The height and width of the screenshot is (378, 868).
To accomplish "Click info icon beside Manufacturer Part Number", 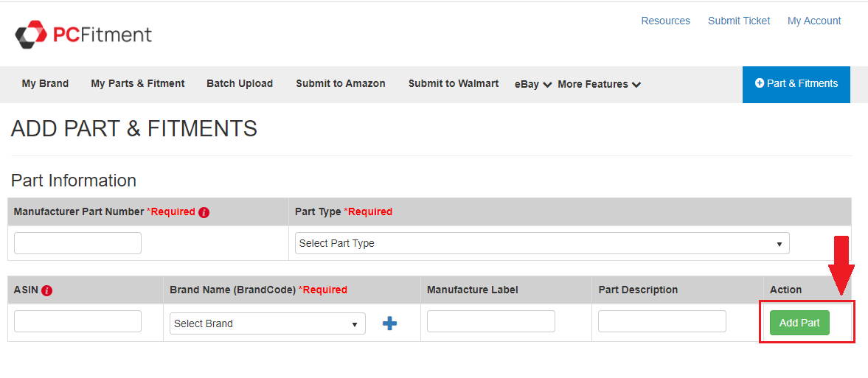I will (204, 212).
